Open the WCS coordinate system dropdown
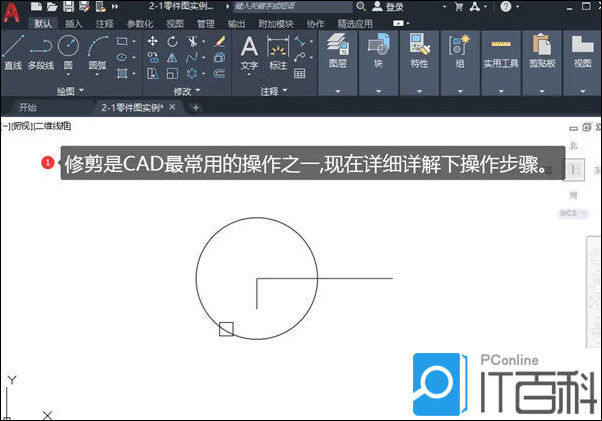 (x=573, y=213)
